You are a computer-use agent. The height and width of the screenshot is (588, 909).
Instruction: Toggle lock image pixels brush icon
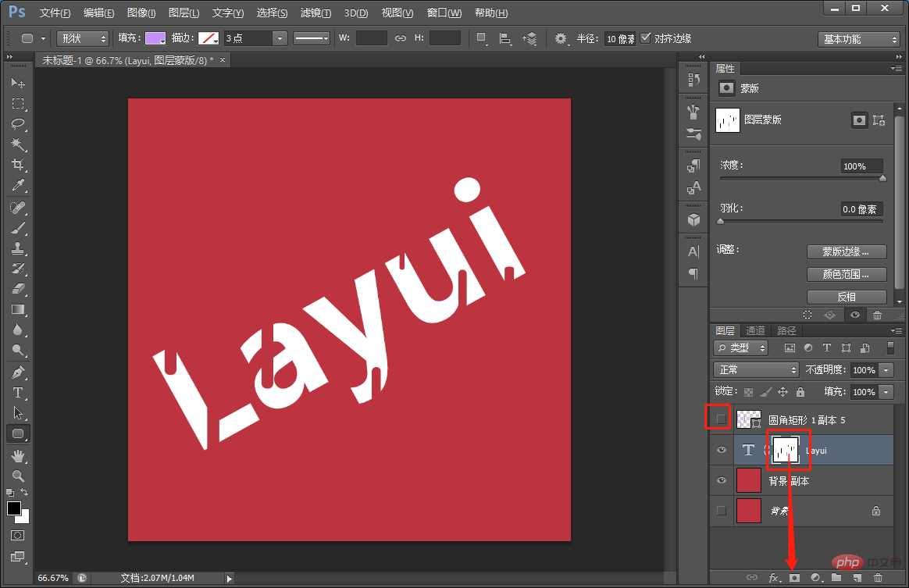(x=766, y=392)
